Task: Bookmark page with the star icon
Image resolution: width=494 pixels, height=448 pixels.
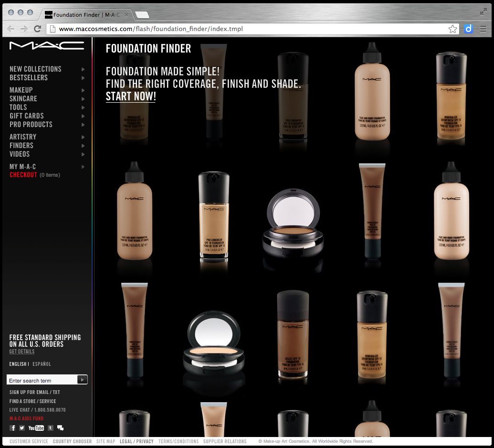Action: click(x=453, y=29)
